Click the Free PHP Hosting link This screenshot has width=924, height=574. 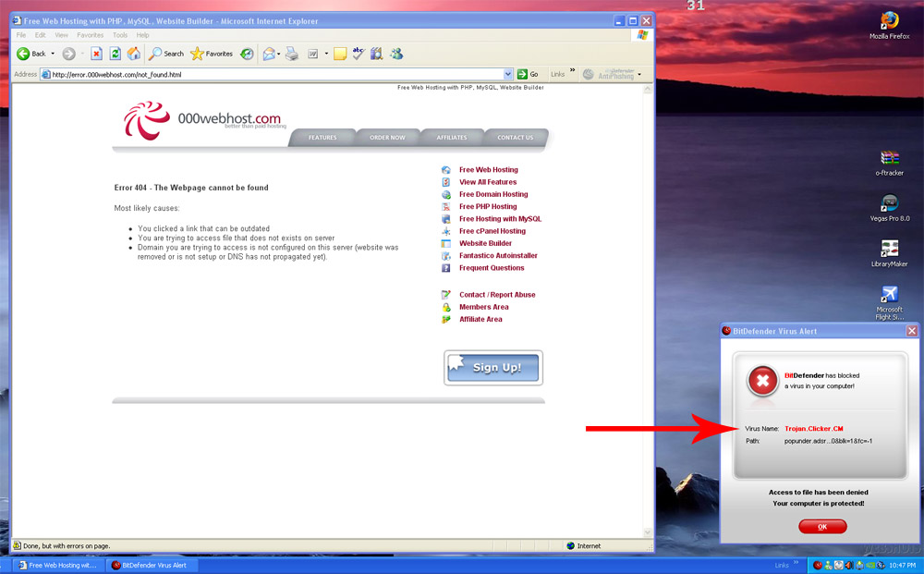pyautogui.click(x=488, y=207)
